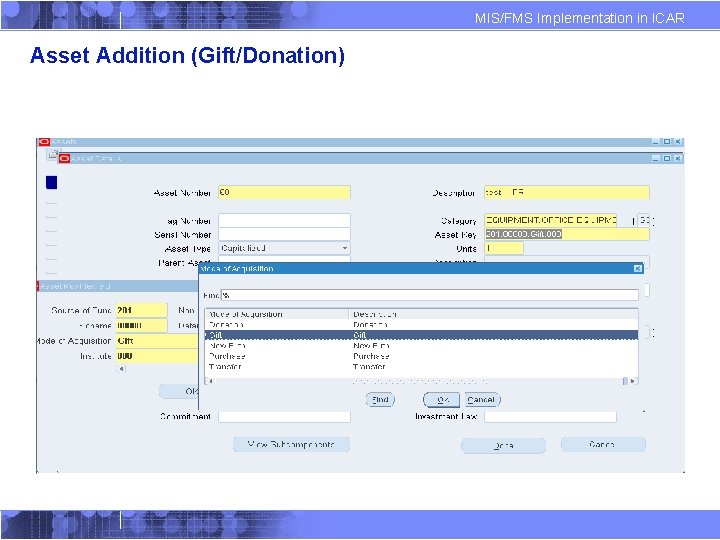This screenshot has height=540, width=720.
Task: Click the Asset Key flexfield OK button
Action: pyautogui.click(x=179, y=392)
